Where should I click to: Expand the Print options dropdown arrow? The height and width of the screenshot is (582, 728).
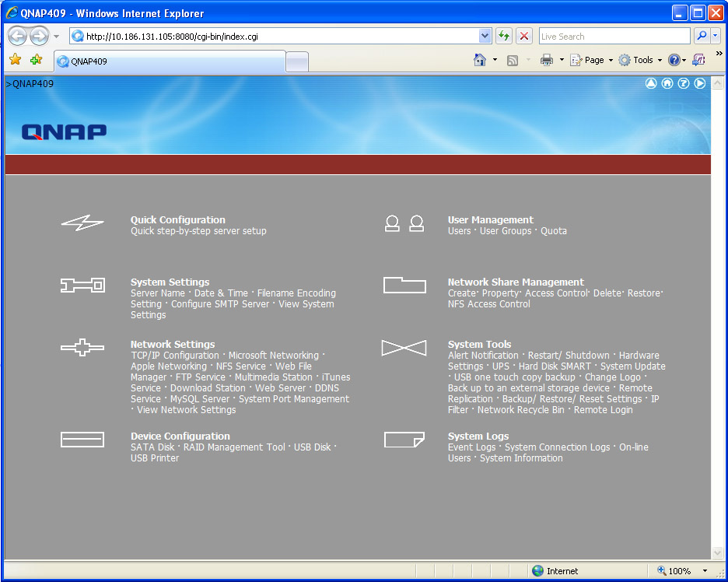562,60
